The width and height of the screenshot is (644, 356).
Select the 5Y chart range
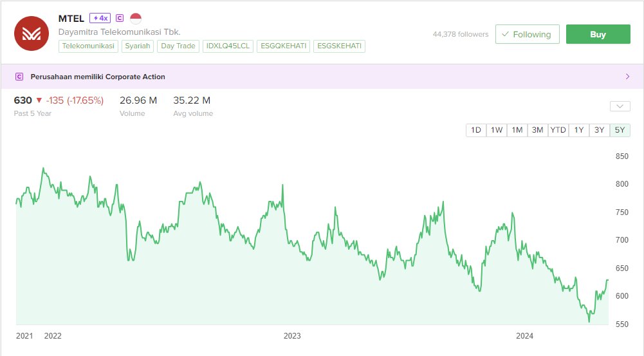(620, 130)
